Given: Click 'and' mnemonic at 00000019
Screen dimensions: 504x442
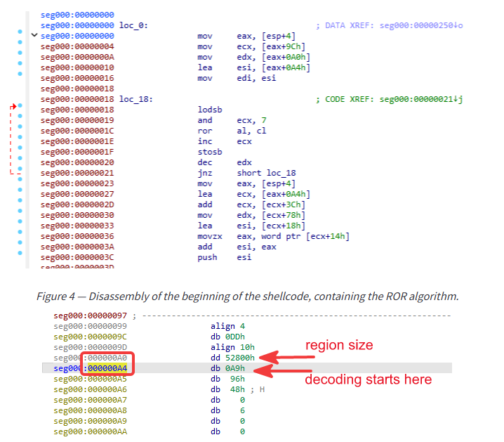Looking at the screenshot, I should point(205,120).
